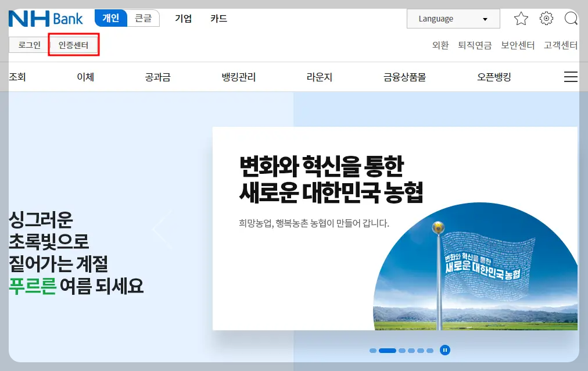
Task: Open the 기업 menu
Action: 184,18
